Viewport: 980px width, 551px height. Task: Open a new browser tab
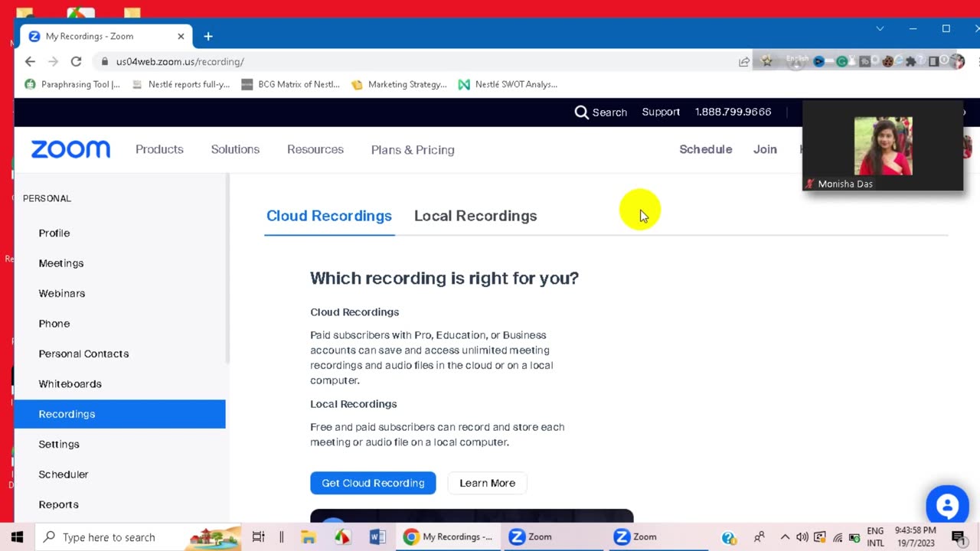pyautogui.click(x=207, y=36)
